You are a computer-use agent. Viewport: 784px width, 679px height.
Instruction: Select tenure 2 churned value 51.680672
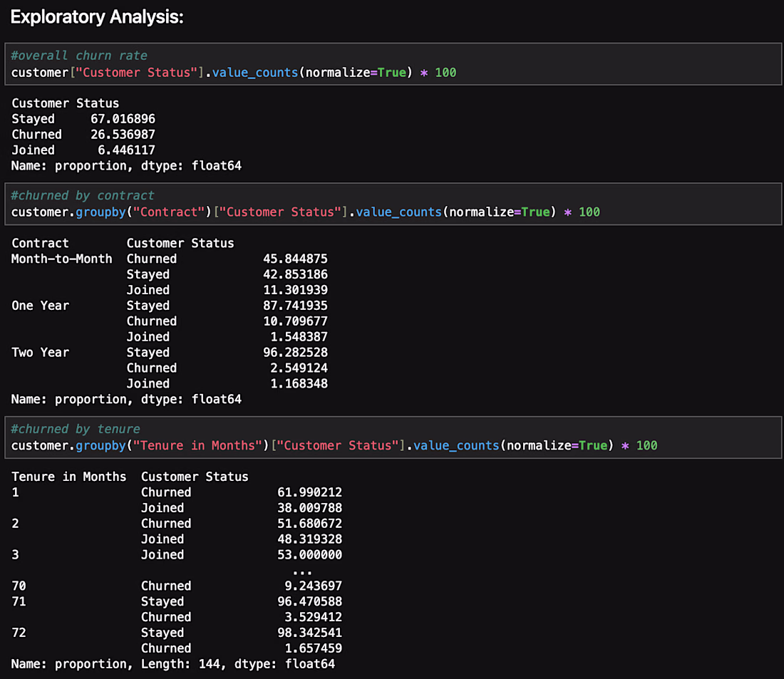point(310,524)
